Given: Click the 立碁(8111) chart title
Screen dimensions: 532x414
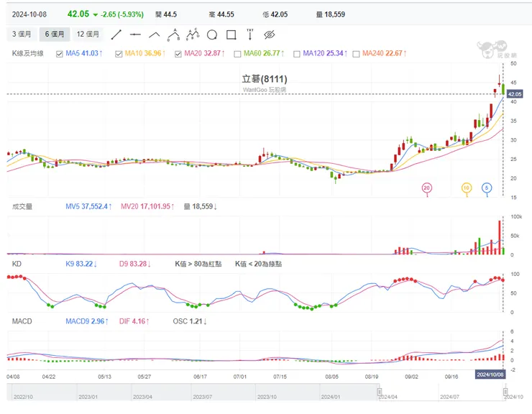Looking at the screenshot, I should point(265,79).
